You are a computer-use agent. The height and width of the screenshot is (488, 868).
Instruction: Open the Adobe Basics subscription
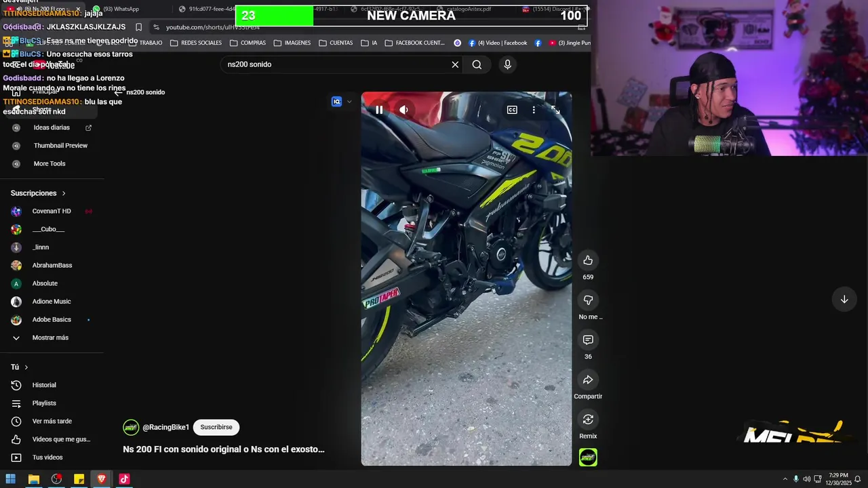point(52,319)
